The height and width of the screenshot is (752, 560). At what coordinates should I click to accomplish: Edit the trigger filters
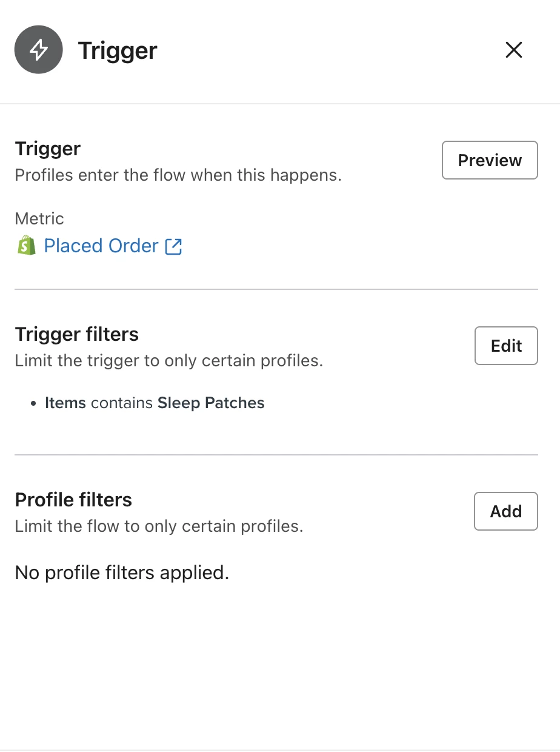click(x=506, y=346)
